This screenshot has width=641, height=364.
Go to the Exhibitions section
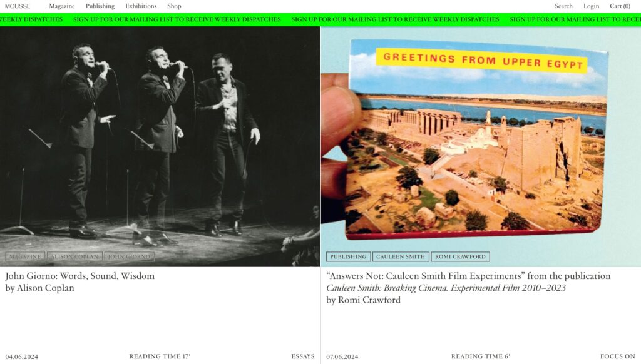coord(141,6)
